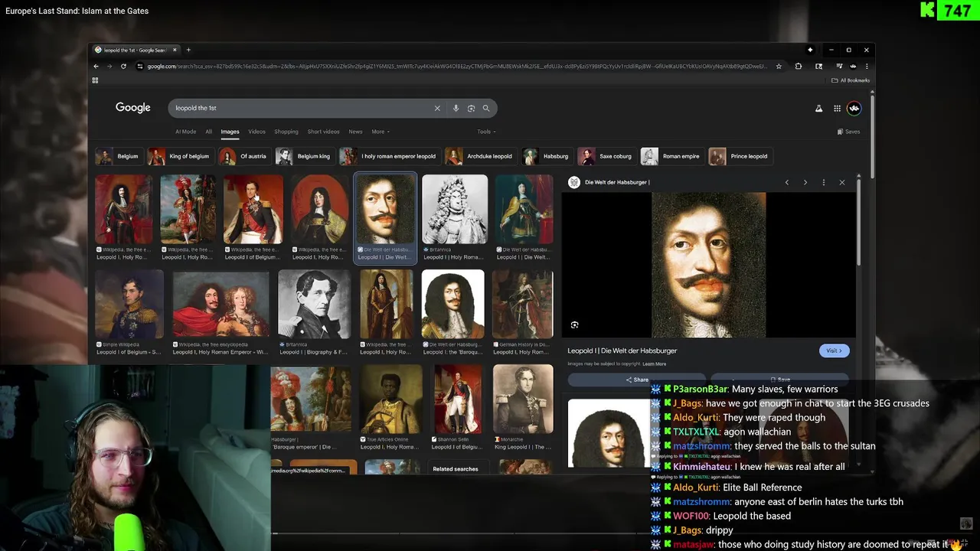Open the 'Leopold I of Belgium' Wikipedia thumbnail
Screen dimensions: 980x551
point(253,209)
